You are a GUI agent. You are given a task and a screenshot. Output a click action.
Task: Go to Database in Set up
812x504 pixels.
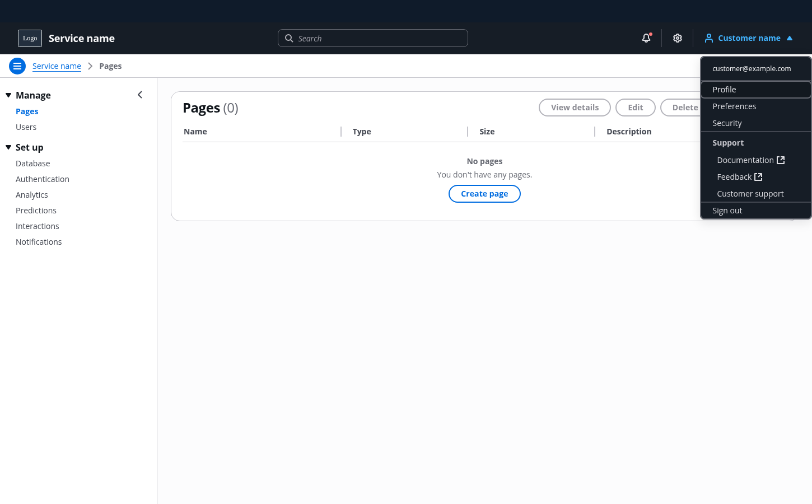(x=33, y=164)
